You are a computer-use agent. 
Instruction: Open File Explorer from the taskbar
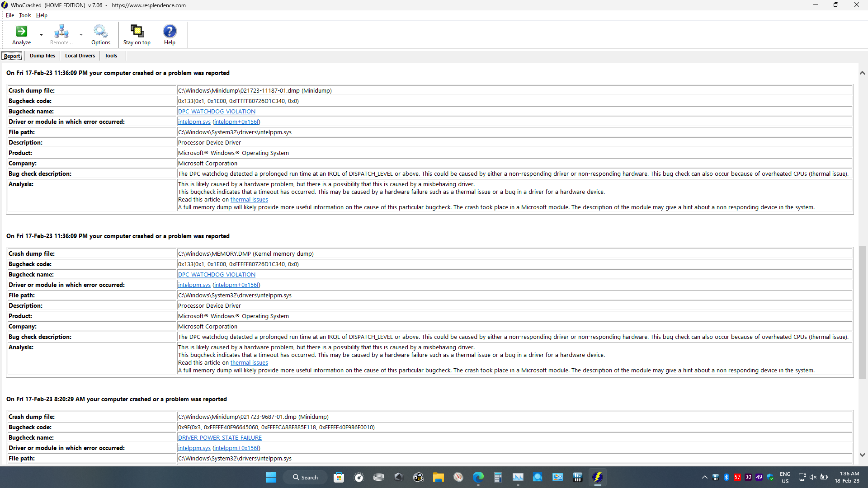438,477
